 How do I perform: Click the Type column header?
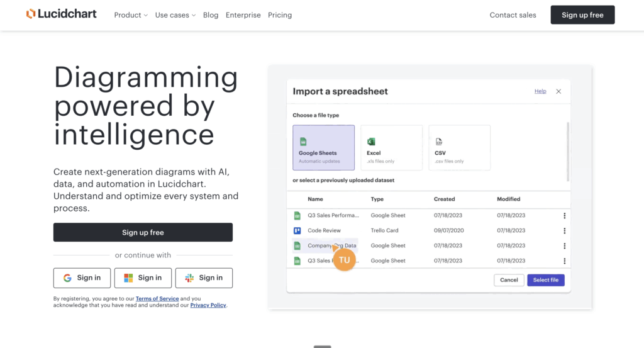coord(377,199)
